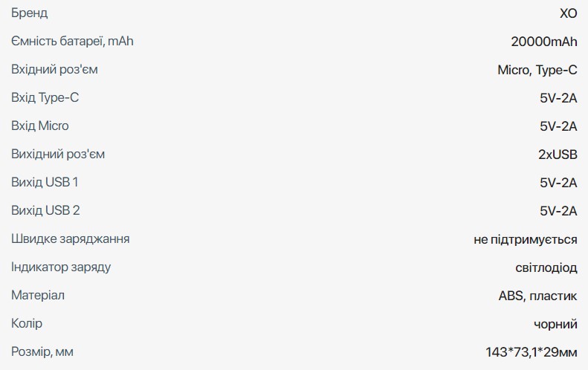Click the 'світлодіод' indicator value
This screenshot has width=588, height=370.
click(x=546, y=267)
